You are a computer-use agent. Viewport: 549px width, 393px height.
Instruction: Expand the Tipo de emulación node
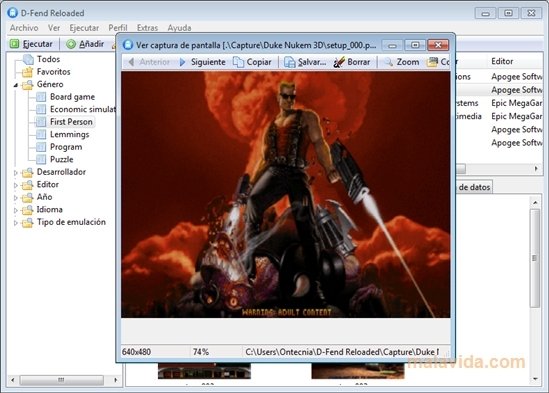[16, 223]
